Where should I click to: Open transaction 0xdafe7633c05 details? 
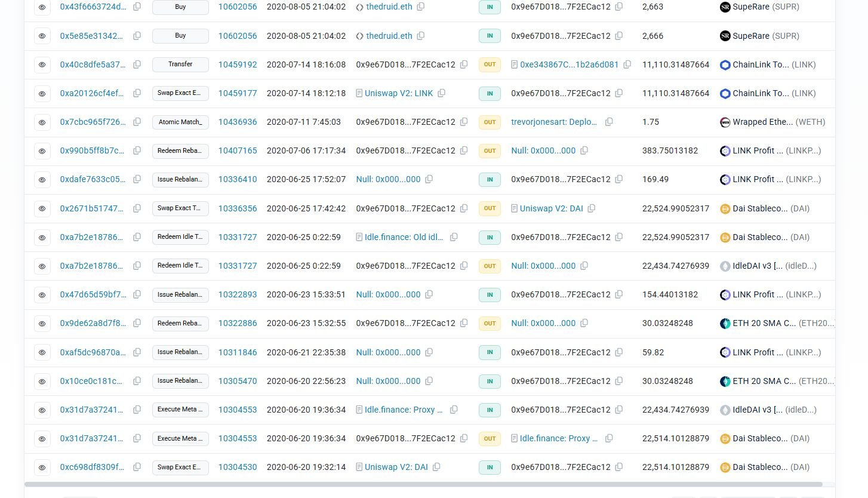point(93,179)
